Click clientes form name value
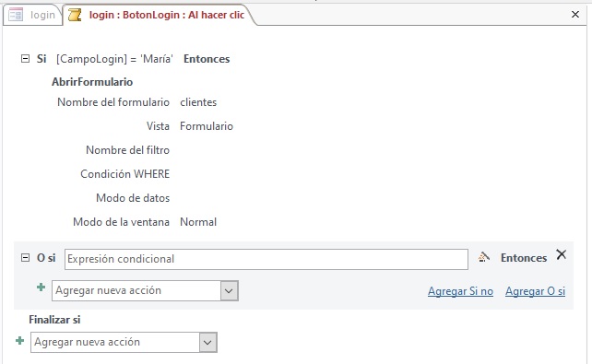The width and height of the screenshot is (592, 364). 198,102
